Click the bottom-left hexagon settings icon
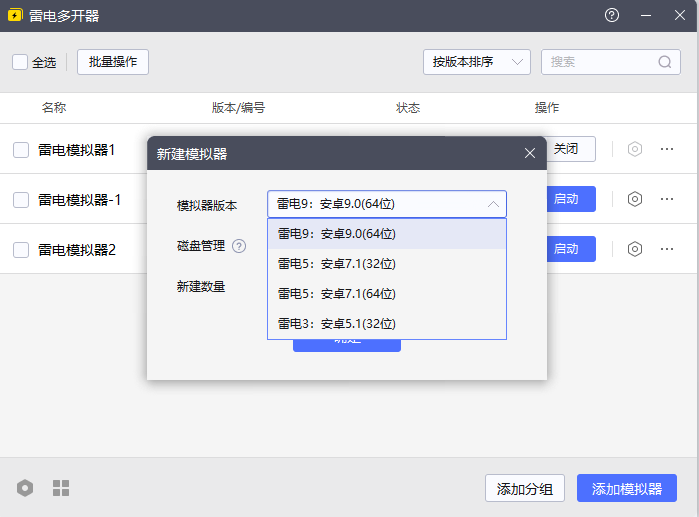This screenshot has height=517, width=699. tap(25, 488)
